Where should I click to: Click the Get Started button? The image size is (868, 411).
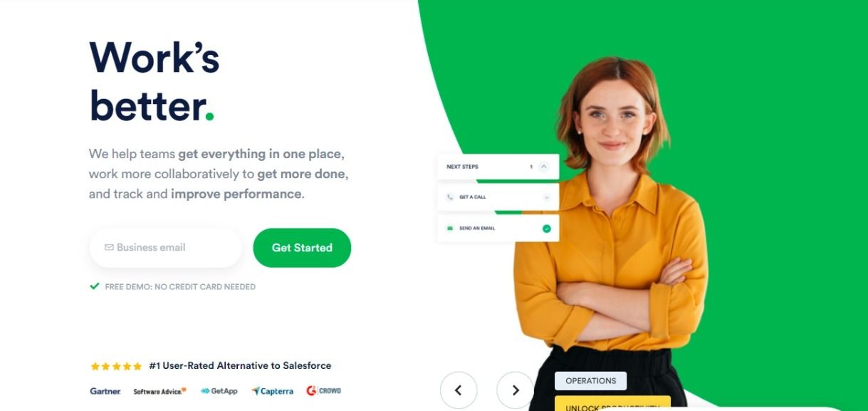pyautogui.click(x=302, y=248)
